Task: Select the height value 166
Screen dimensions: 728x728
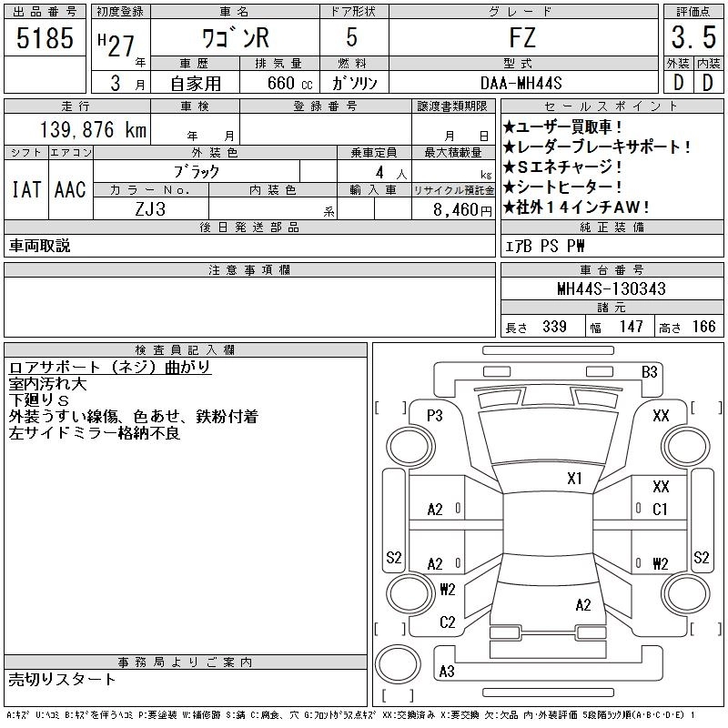Action: [x=704, y=327]
